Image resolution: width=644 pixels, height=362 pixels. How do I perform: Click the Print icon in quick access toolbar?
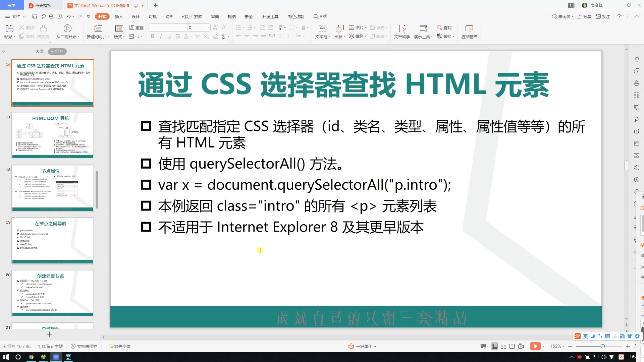[x=51, y=16]
